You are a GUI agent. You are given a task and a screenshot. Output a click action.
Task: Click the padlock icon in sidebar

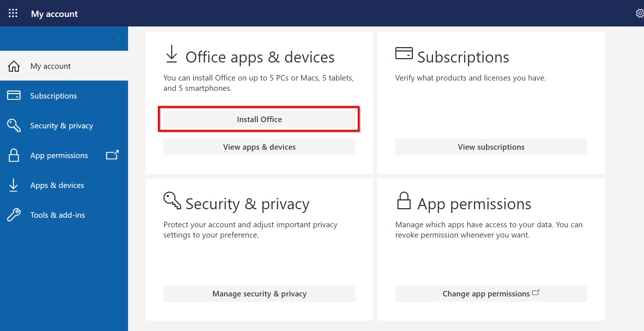click(14, 155)
